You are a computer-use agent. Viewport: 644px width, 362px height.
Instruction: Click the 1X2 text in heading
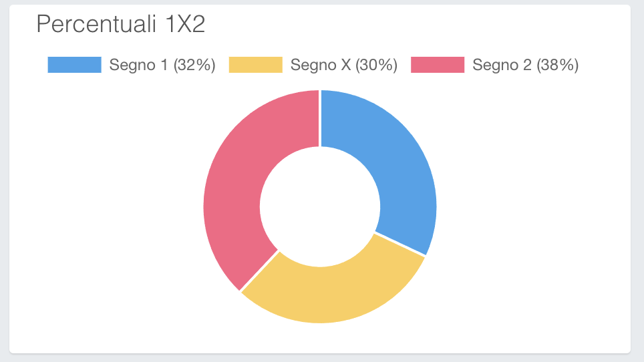pyautogui.click(x=185, y=24)
